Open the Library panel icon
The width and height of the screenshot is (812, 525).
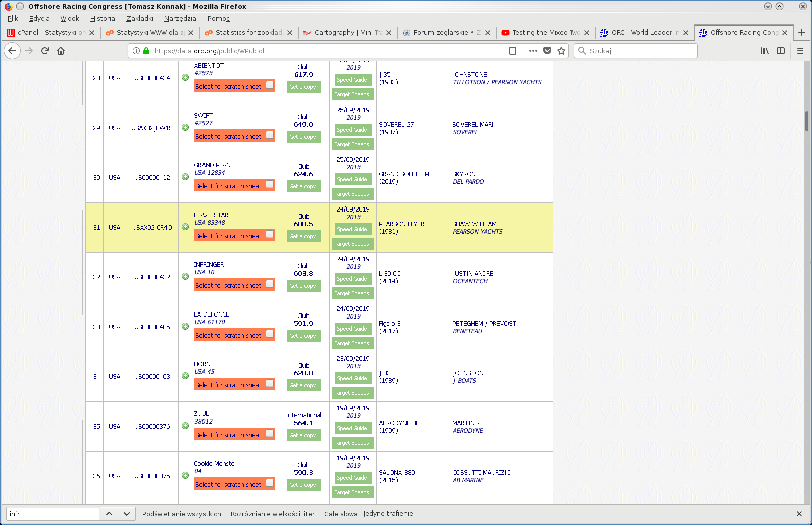tap(765, 51)
